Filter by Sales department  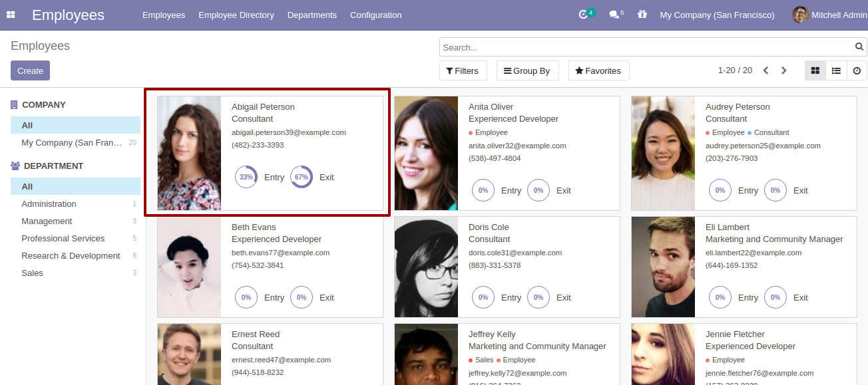pyautogui.click(x=75, y=273)
